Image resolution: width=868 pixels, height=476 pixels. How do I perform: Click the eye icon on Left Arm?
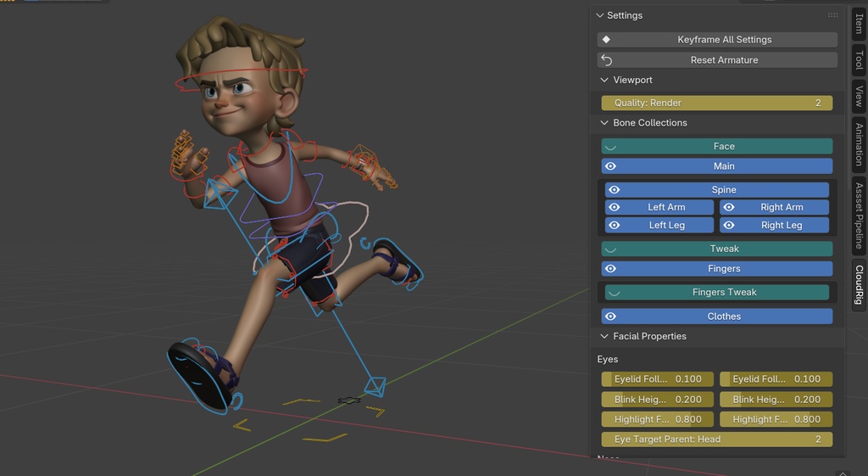615,207
